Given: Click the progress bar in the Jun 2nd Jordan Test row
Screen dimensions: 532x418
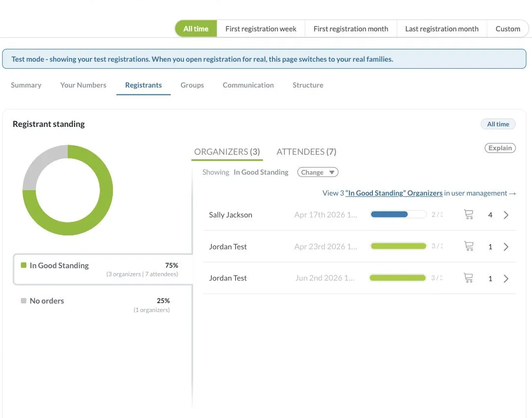Looking at the screenshot, I should pyautogui.click(x=398, y=278).
